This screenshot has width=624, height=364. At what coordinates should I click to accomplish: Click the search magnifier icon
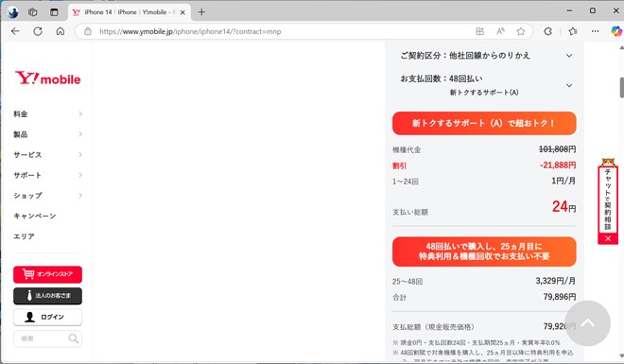coord(73,338)
